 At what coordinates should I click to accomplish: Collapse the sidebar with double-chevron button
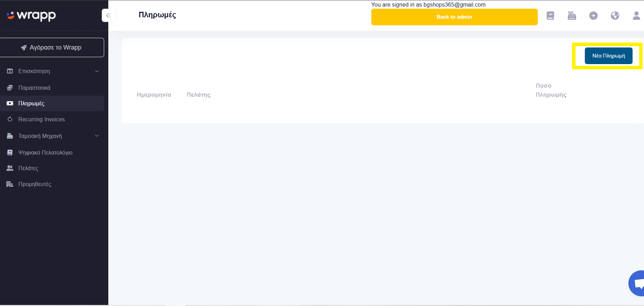[108, 15]
